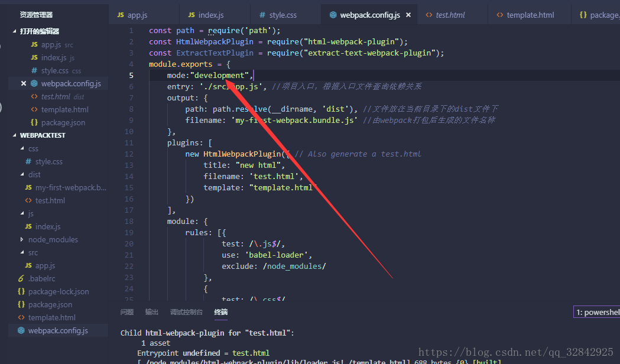
Task: Place cursor on line 5 mode development
Action: 210,75
